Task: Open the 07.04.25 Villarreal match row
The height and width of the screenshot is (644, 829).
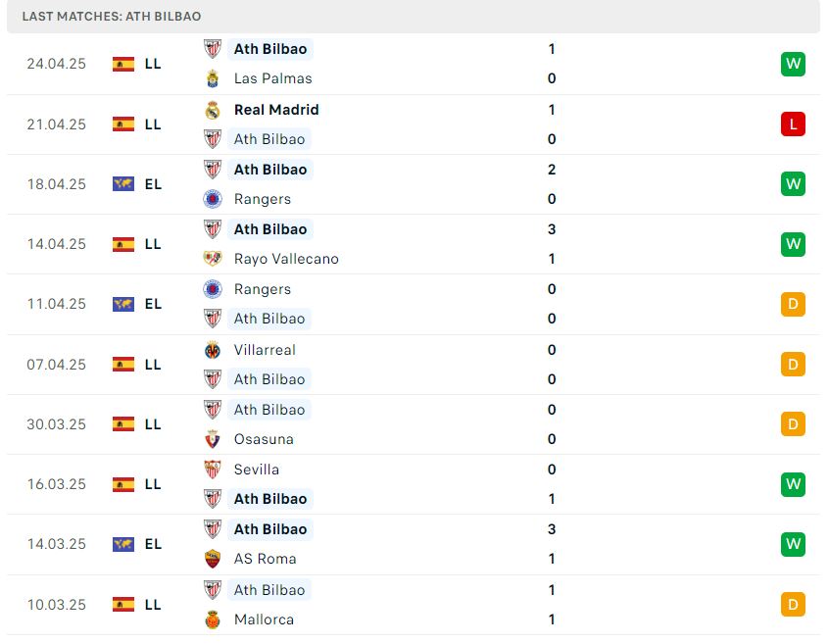Action: [x=414, y=365]
